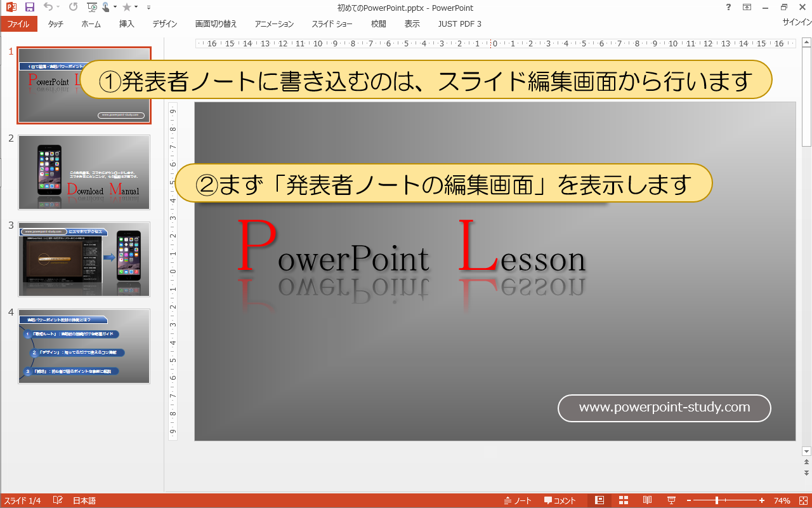The height and width of the screenshot is (508, 812).
Task: Click the star icon in quick access toolbar
Action: pyautogui.click(x=127, y=8)
